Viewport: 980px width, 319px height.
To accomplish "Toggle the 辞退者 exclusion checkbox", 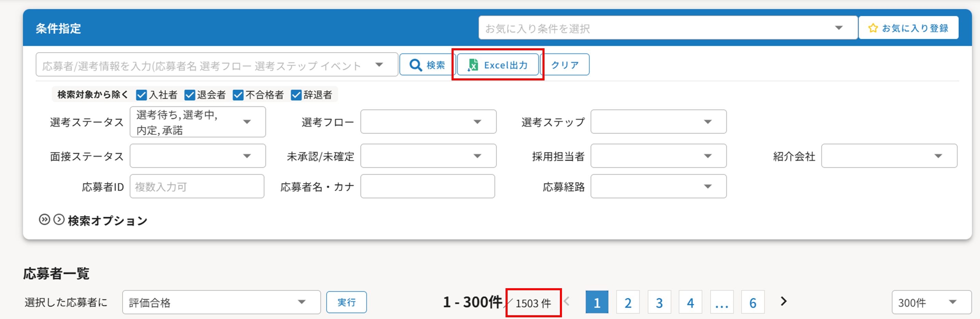I will coord(296,95).
